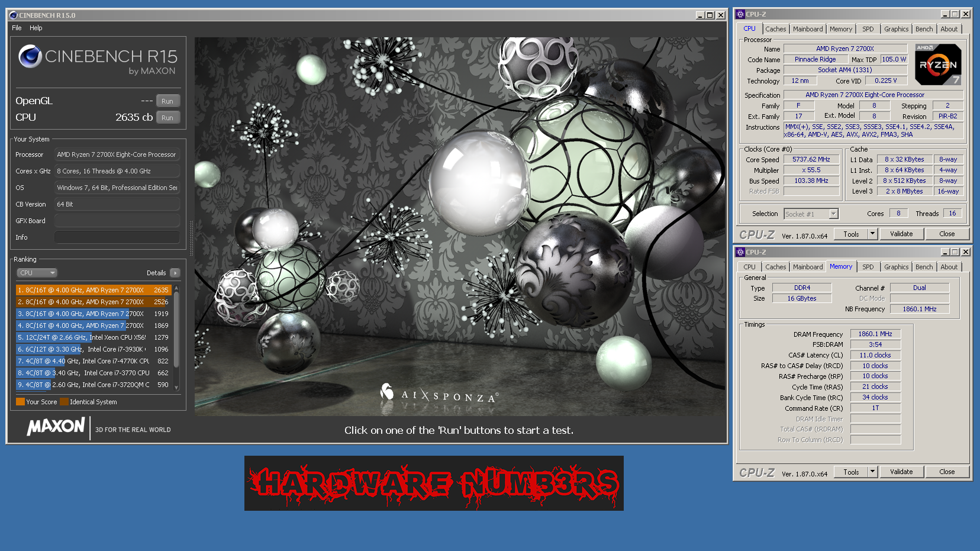Select Memory tab in bottom CPU-Z window

pos(841,266)
